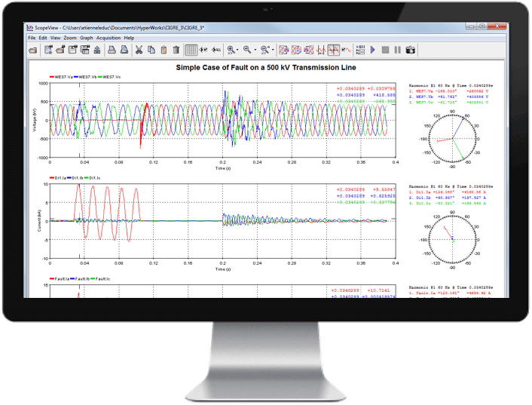Click the scissors cut icon
The image size is (532, 405).
point(139,51)
